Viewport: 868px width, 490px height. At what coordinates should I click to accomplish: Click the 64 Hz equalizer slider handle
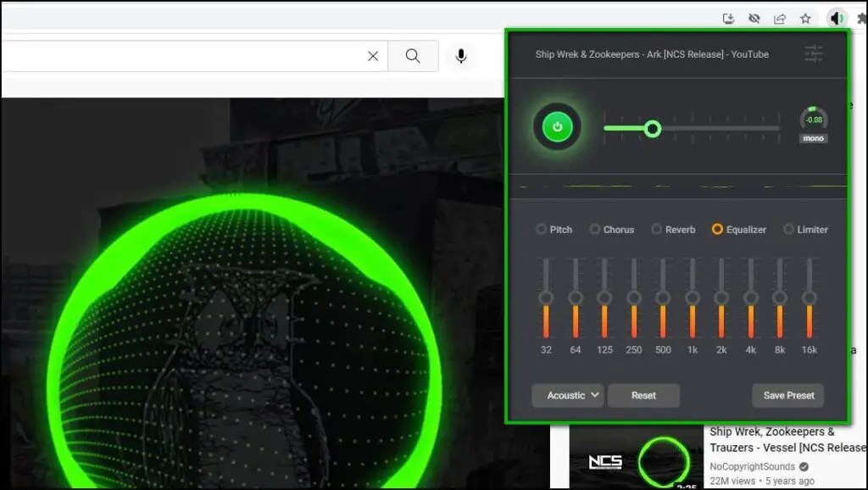(576, 298)
